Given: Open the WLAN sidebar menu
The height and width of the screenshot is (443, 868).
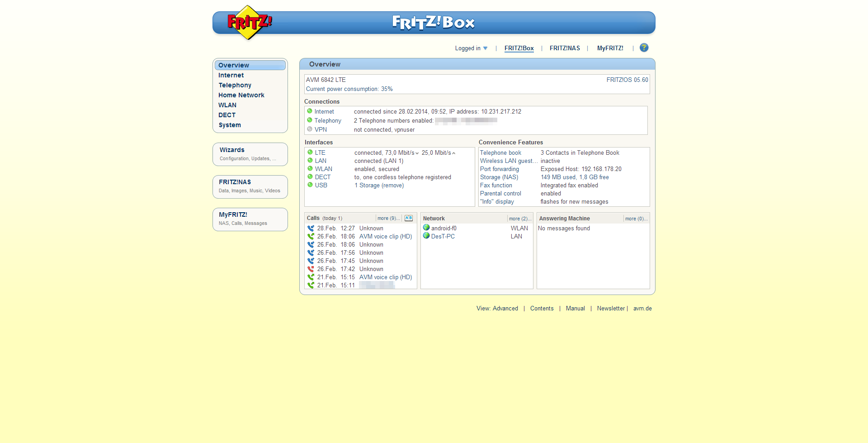Looking at the screenshot, I should click(227, 105).
